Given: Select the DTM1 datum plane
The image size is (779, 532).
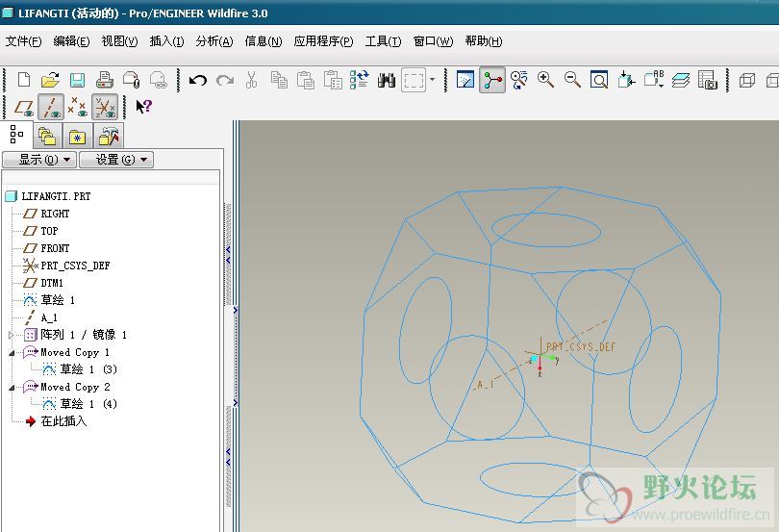Looking at the screenshot, I should point(52,283).
